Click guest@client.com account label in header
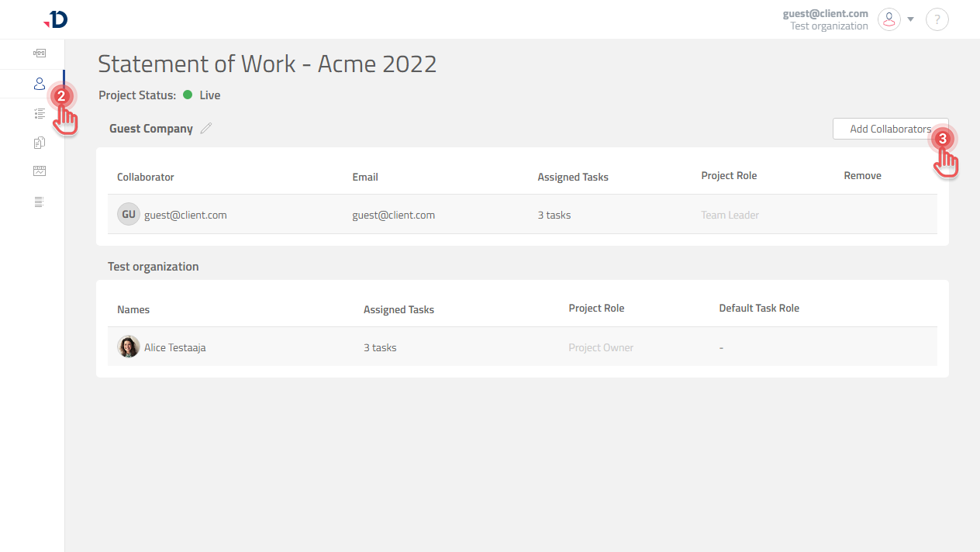980x552 pixels. pos(825,13)
